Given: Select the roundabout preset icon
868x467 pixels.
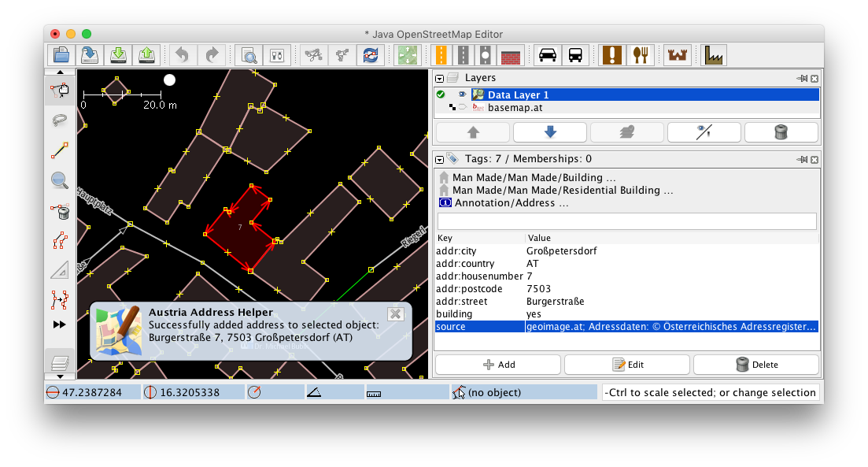Looking at the screenshot, I should (486, 55).
